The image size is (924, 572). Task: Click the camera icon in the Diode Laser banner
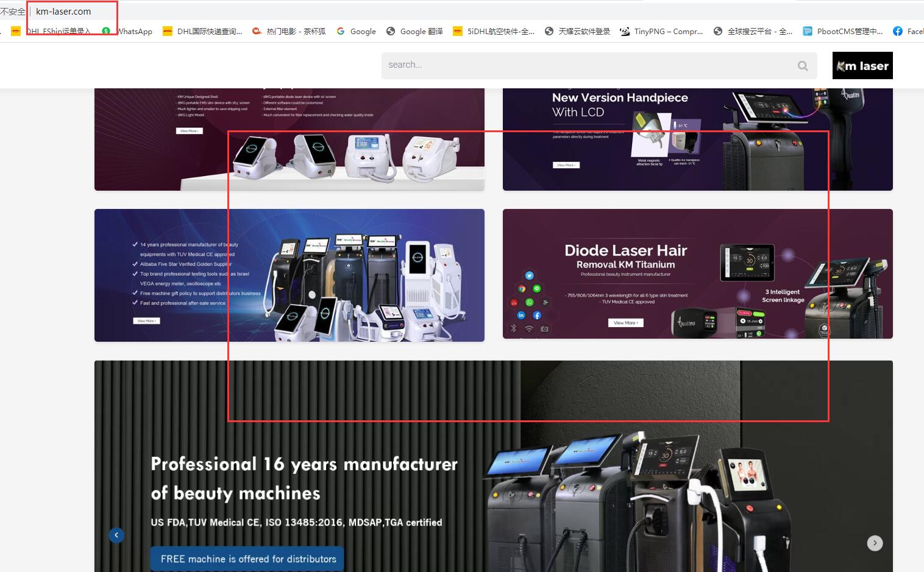click(544, 328)
